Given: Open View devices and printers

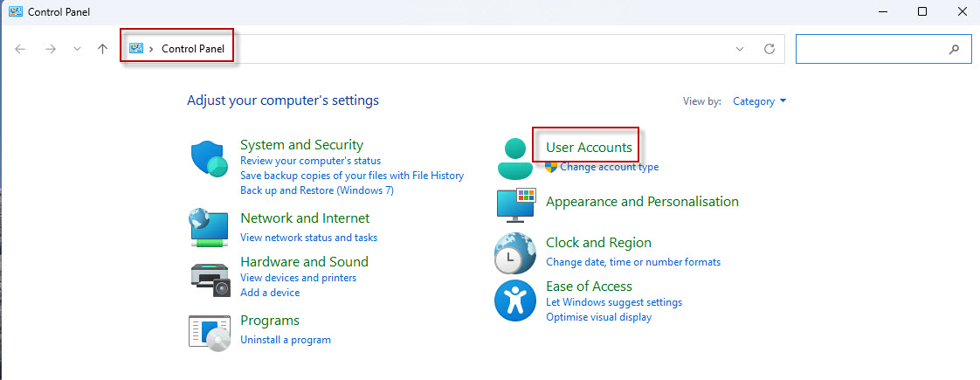Looking at the screenshot, I should click(298, 278).
